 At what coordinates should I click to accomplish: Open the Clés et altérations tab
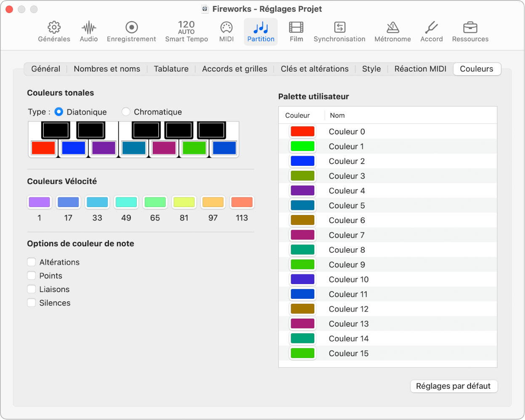tap(314, 69)
